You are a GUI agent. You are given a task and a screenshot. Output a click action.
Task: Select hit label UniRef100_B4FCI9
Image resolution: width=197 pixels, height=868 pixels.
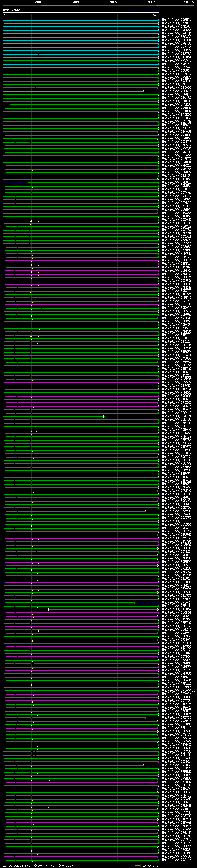176,125
